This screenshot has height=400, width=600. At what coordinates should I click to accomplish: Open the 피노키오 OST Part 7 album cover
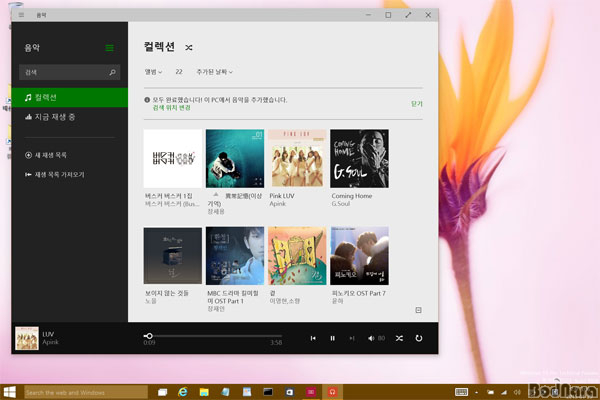[x=359, y=256]
